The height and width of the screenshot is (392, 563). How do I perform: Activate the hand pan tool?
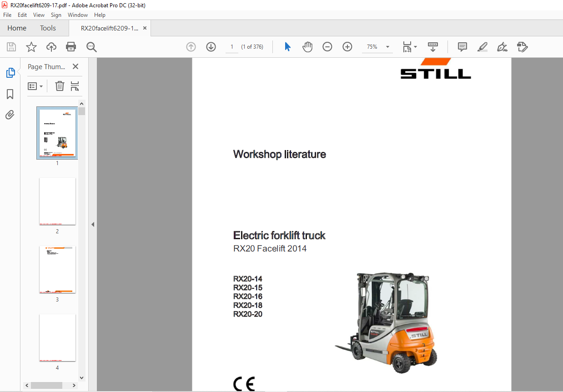click(307, 47)
